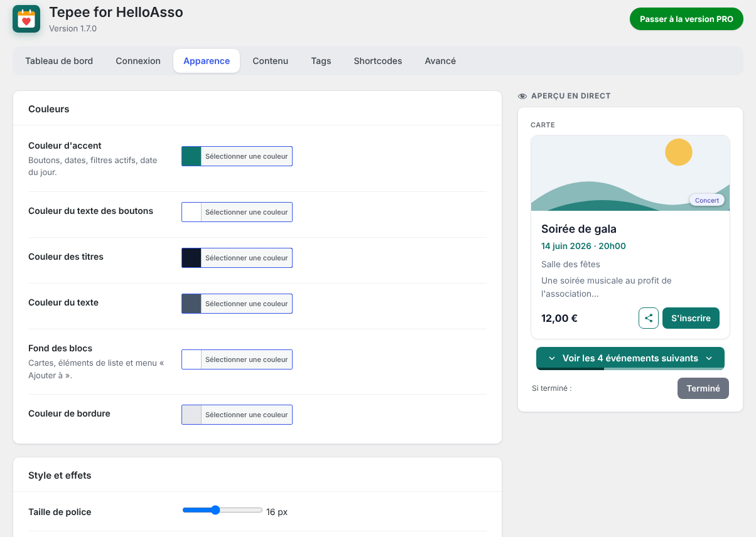The width and height of the screenshot is (756, 537).
Task: Click the Tepee calendar-heart app logo
Action: [26, 19]
